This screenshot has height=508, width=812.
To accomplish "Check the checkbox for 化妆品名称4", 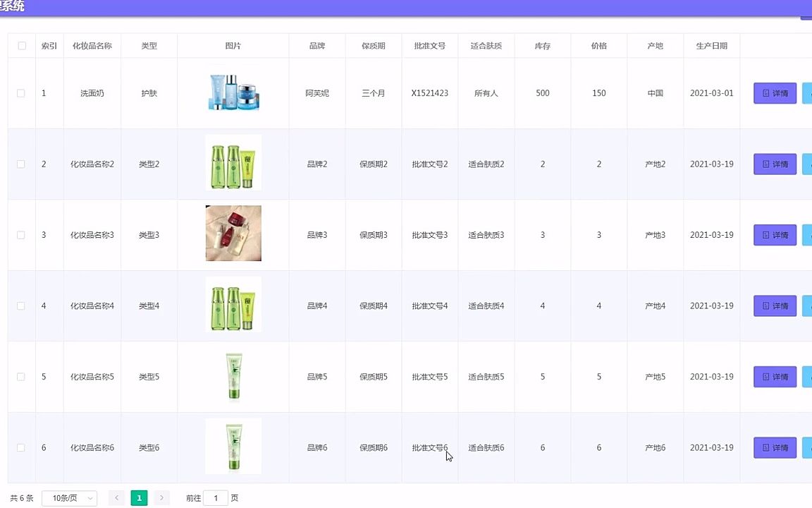I will [22, 306].
